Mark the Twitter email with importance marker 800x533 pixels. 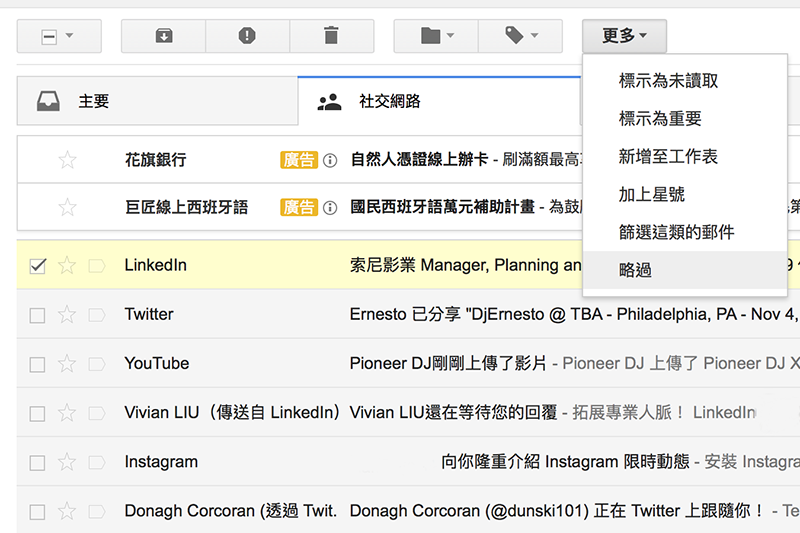97,315
